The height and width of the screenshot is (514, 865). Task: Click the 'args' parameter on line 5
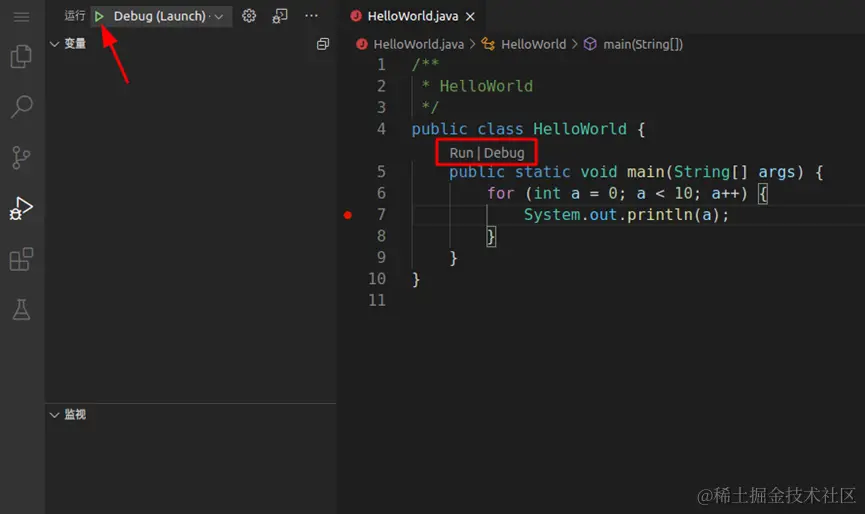click(777, 172)
